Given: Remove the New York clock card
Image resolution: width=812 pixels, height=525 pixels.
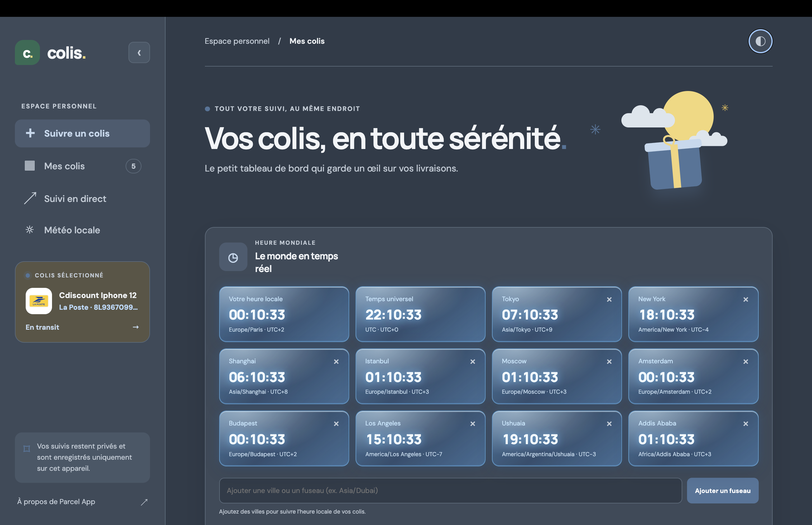Looking at the screenshot, I should (x=745, y=299).
